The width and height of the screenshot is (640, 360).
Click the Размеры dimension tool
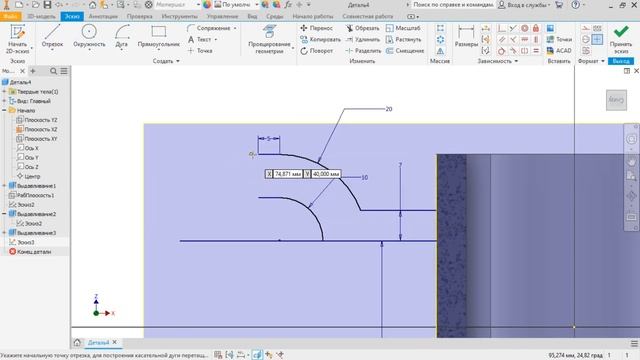point(466,36)
